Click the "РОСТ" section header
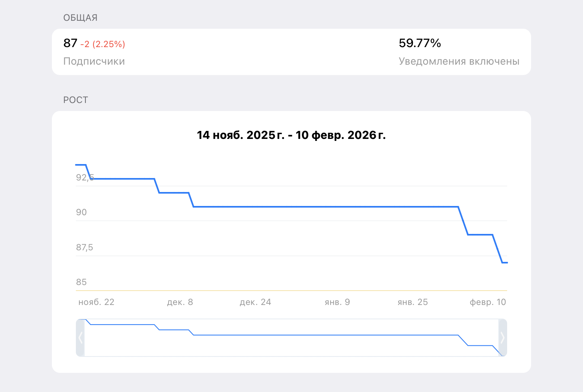The width and height of the screenshot is (583, 392). tap(75, 100)
